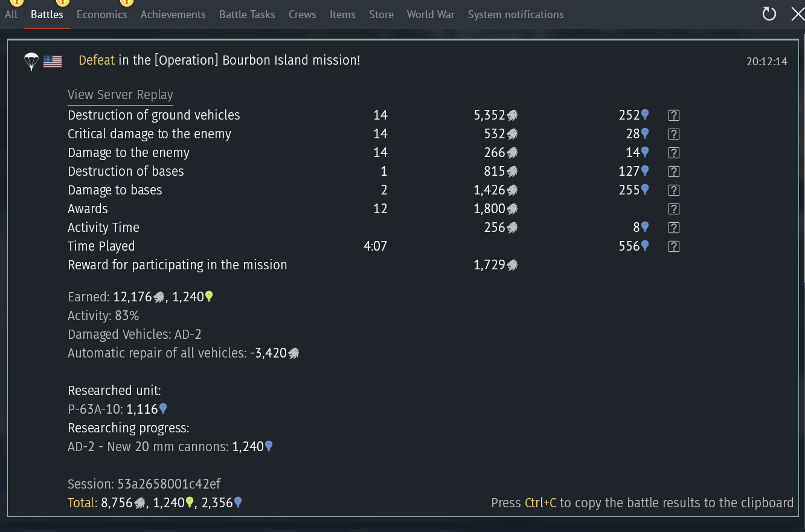The width and height of the screenshot is (805, 532).
Task: Click Reward for participating in the mission
Action: pyautogui.click(x=177, y=265)
